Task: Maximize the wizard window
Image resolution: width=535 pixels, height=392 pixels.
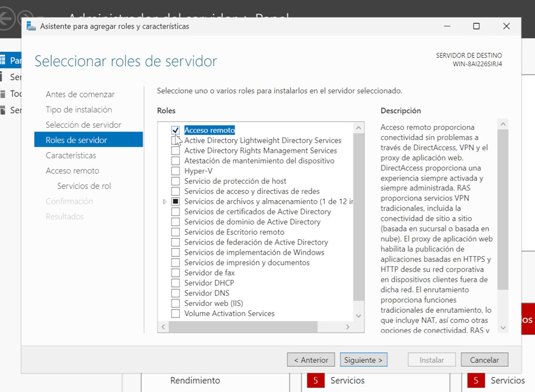Action: tap(476, 26)
